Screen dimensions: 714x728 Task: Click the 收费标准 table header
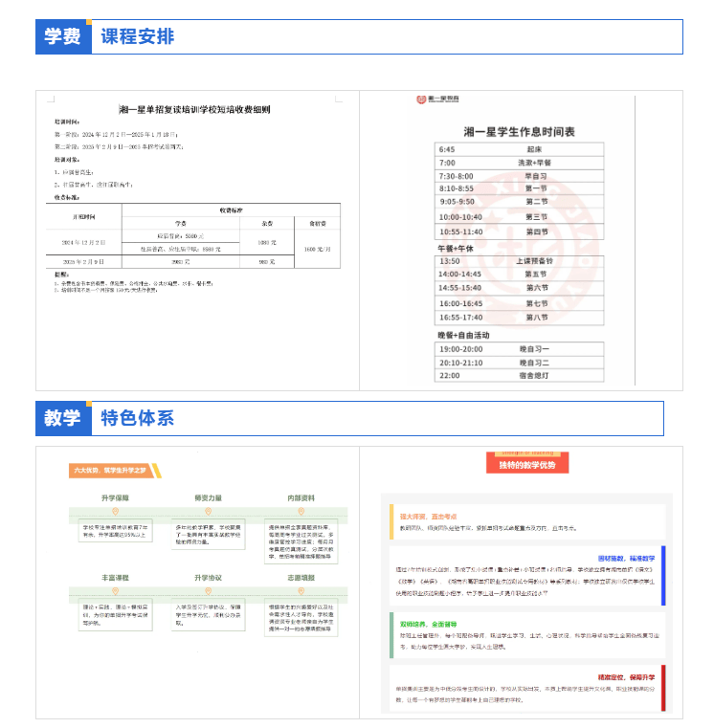[x=231, y=210]
